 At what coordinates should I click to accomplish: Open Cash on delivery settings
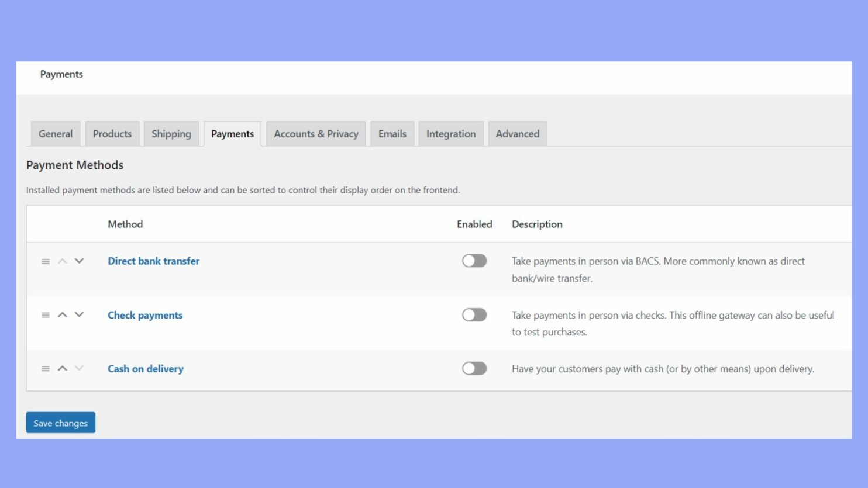click(145, 368)
